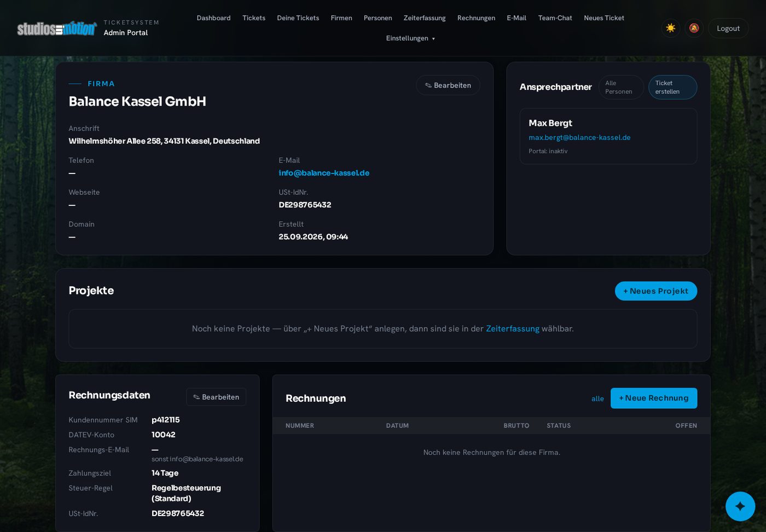Expand the Einstellungen dropdown menu
Viewport: 766px width, 532px height.
pos(410,38)
